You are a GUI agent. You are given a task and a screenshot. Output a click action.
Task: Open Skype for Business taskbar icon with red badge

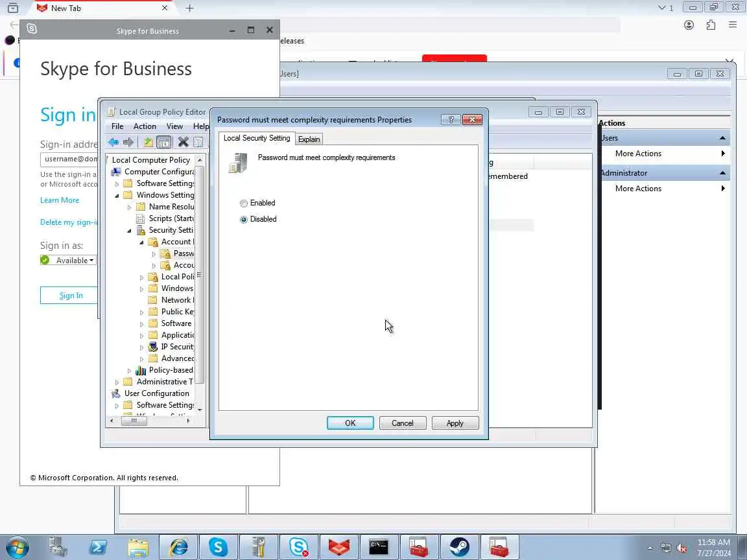coord(299,547)
